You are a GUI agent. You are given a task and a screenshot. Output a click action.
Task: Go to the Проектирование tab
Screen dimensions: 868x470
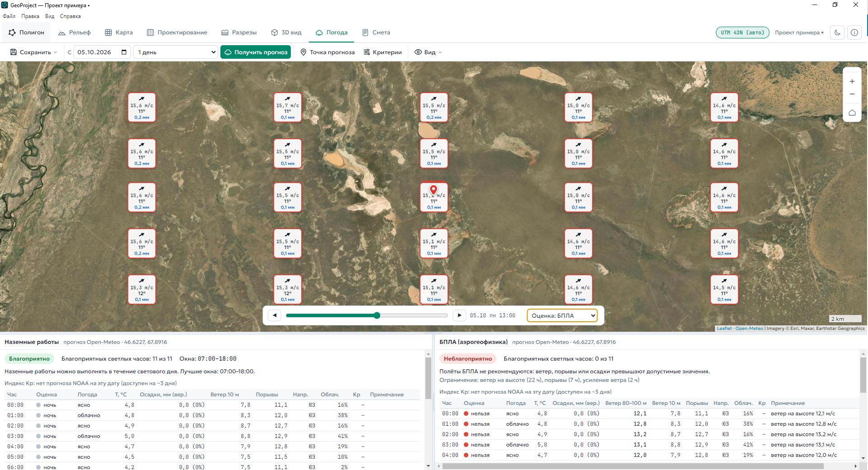tap(177, 33)
